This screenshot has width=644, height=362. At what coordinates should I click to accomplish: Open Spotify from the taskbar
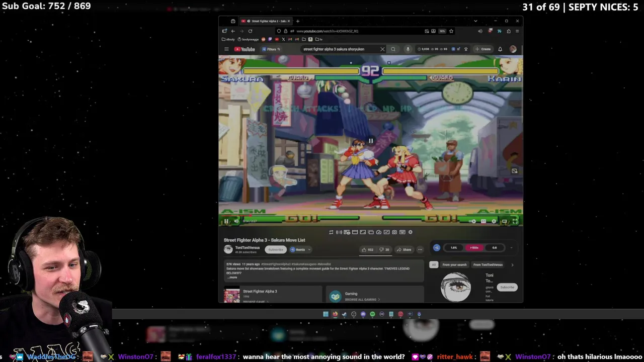coord(372,314)
